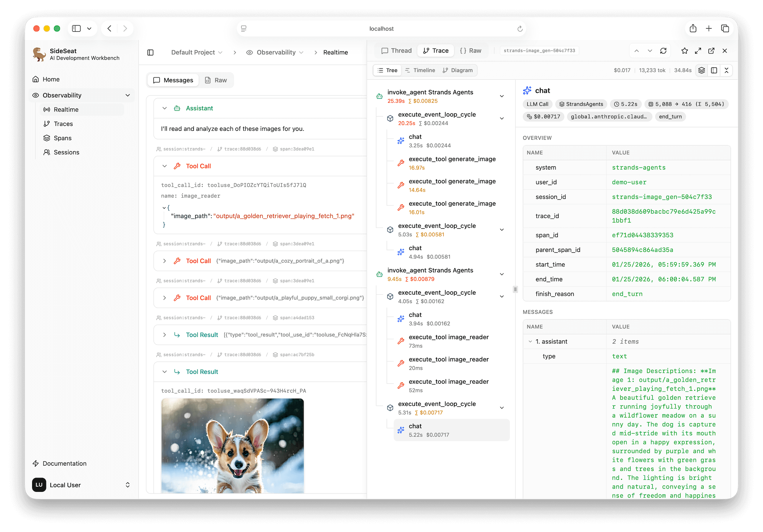763x532 pixels.
Task: Toggle the app sidebar panel icon
Action: point(150,52)
